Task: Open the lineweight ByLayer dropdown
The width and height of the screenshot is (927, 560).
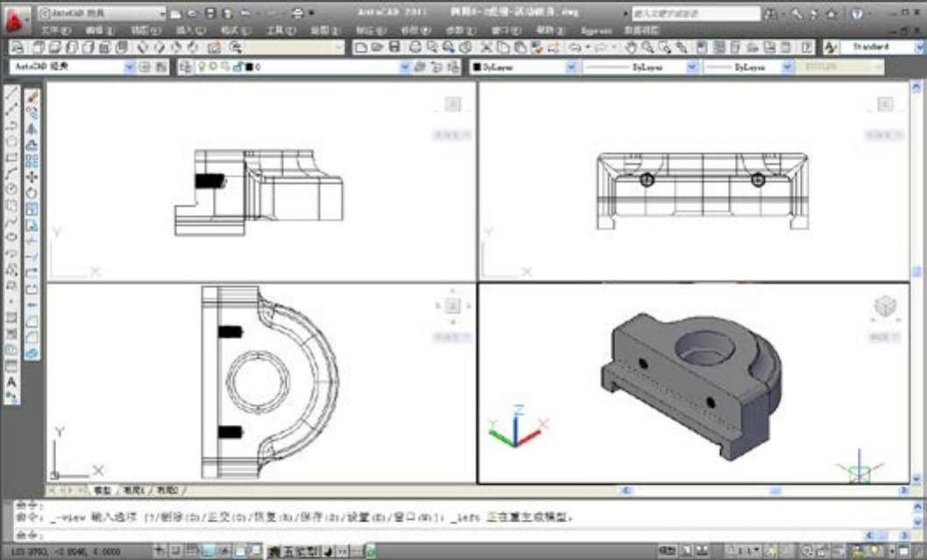Action: [x=787, y=67]
